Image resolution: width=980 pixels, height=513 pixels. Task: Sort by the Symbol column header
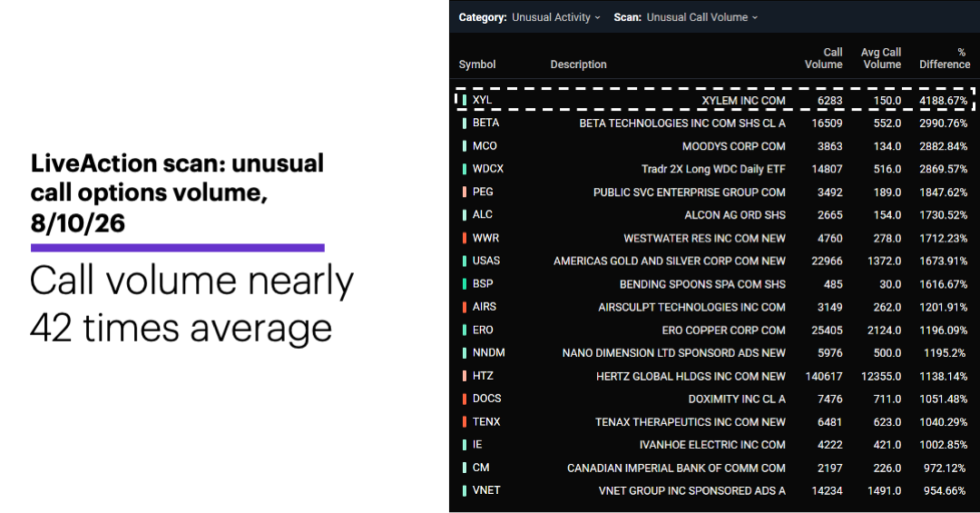coord(477,64)
